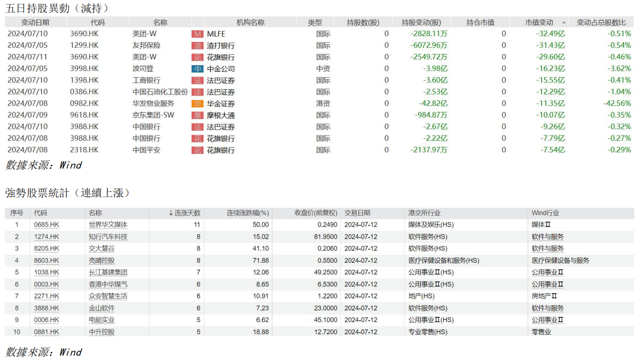Open stock code link 8603.HK
The image size is (640, 364).
coord(46,260)
